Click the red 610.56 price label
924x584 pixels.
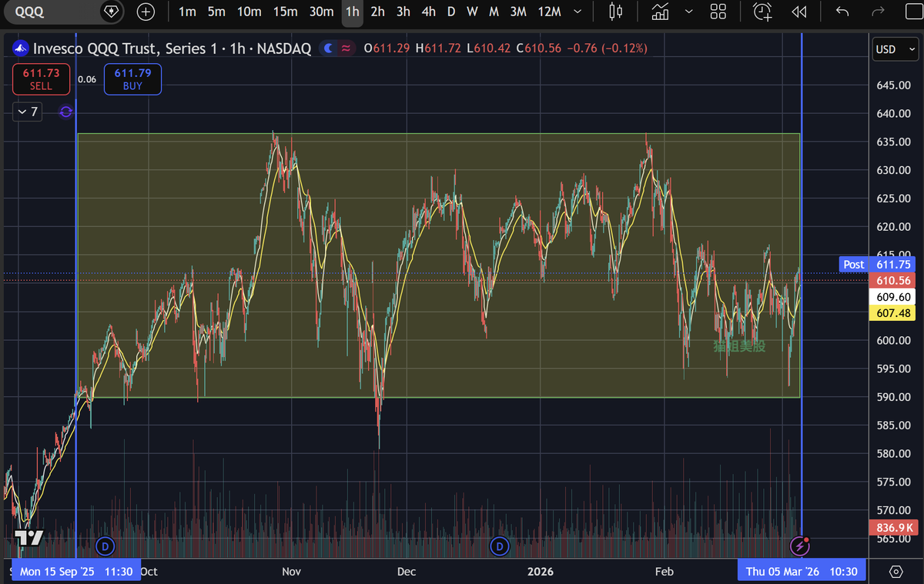point(892,281)
